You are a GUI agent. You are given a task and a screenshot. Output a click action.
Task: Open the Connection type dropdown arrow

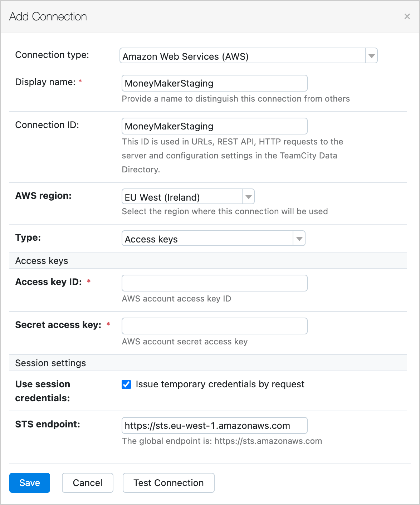coord(371,56)
